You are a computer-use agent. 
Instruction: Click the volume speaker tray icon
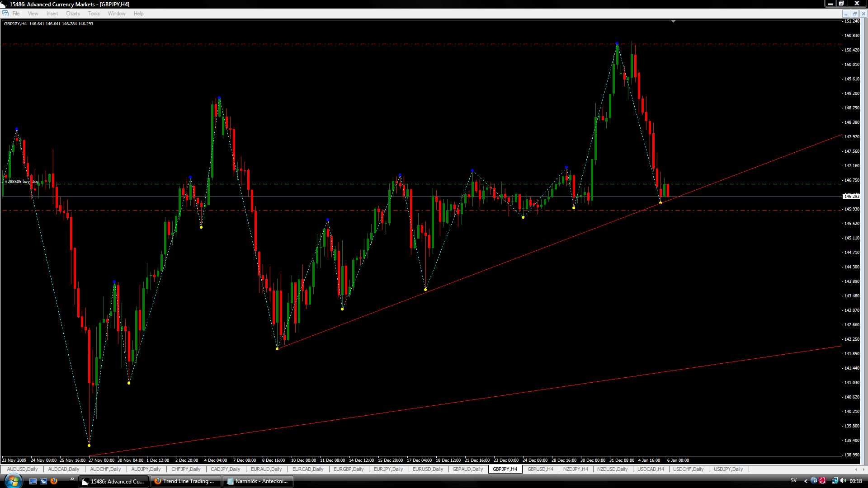click(x=843, y=481)
